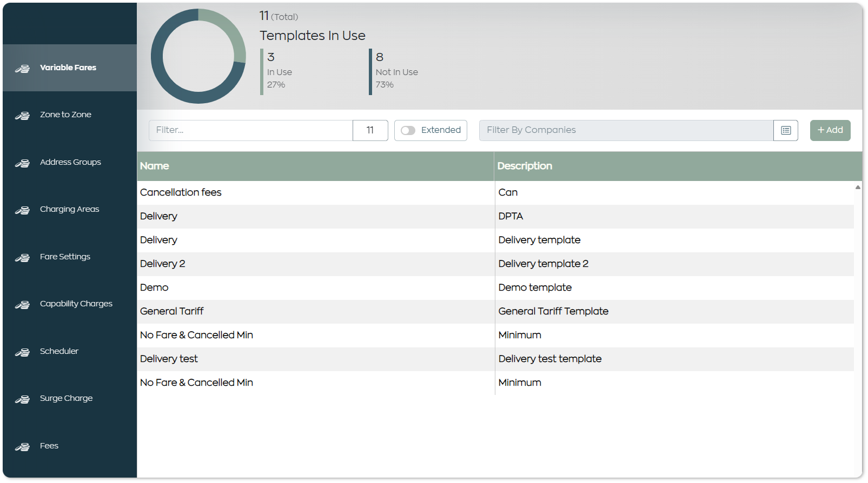Select the Cancellation fees row name
This screenshot has height=483, width=868.
tap(181, 192)
